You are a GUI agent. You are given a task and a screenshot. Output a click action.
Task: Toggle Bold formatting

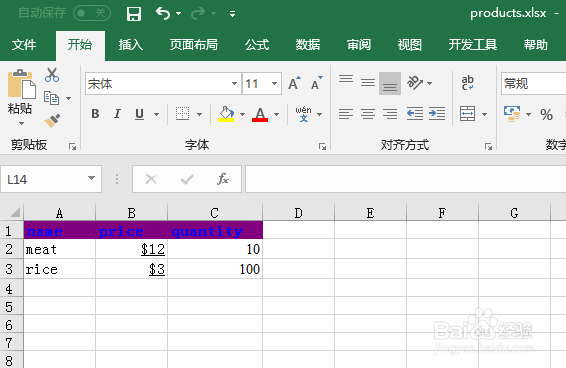(95, 114)
